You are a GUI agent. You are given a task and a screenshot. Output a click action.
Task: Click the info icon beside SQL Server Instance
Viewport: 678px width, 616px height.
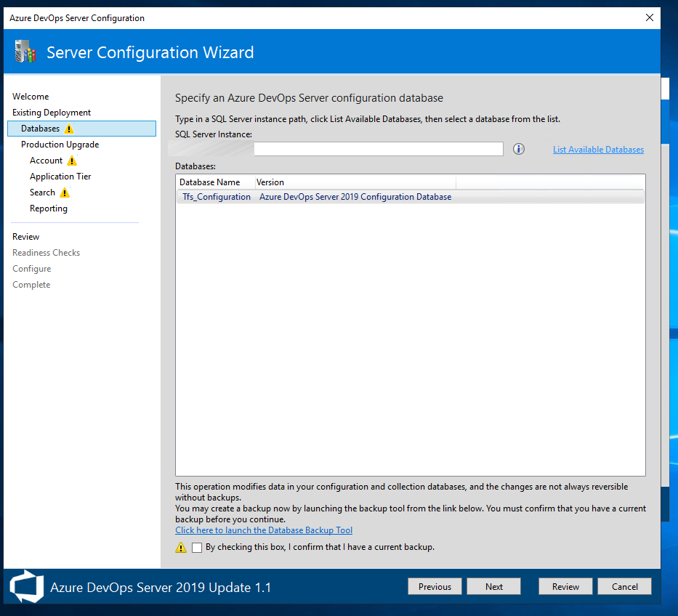coord(518,149)
